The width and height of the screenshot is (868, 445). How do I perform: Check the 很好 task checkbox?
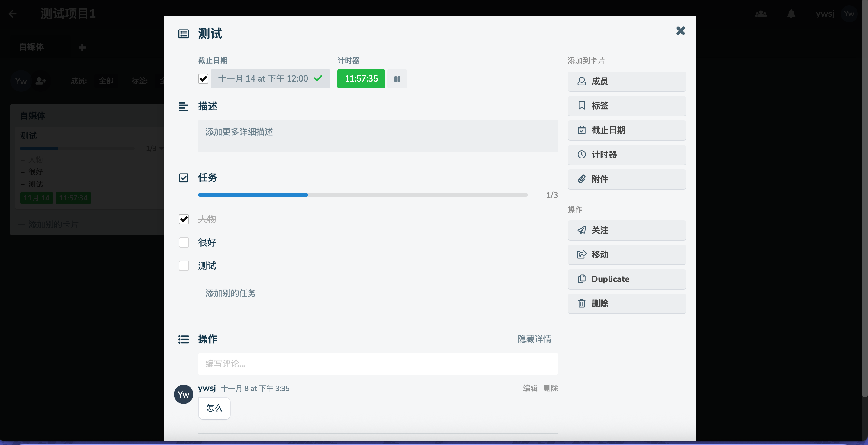point(184,242)
